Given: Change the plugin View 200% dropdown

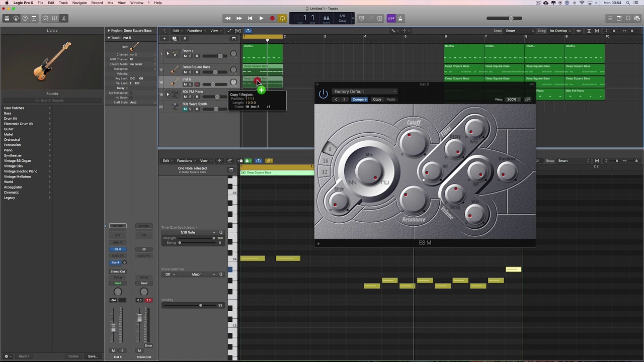Looking at the screenshot, I should pyautogui.click(x=513, y=100).
